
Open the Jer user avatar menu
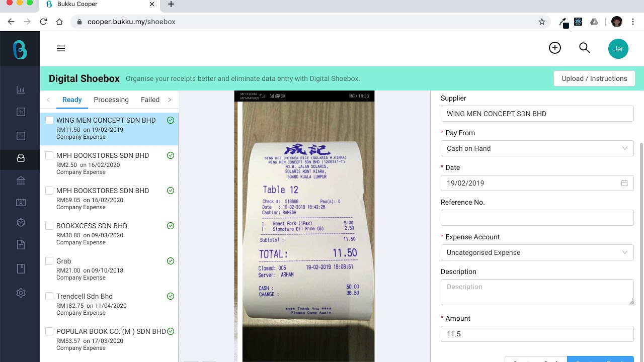point(618,49)
